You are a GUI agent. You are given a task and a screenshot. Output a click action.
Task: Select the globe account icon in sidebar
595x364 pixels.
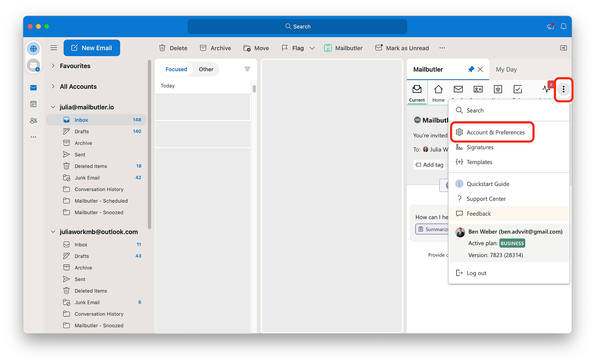33,49
